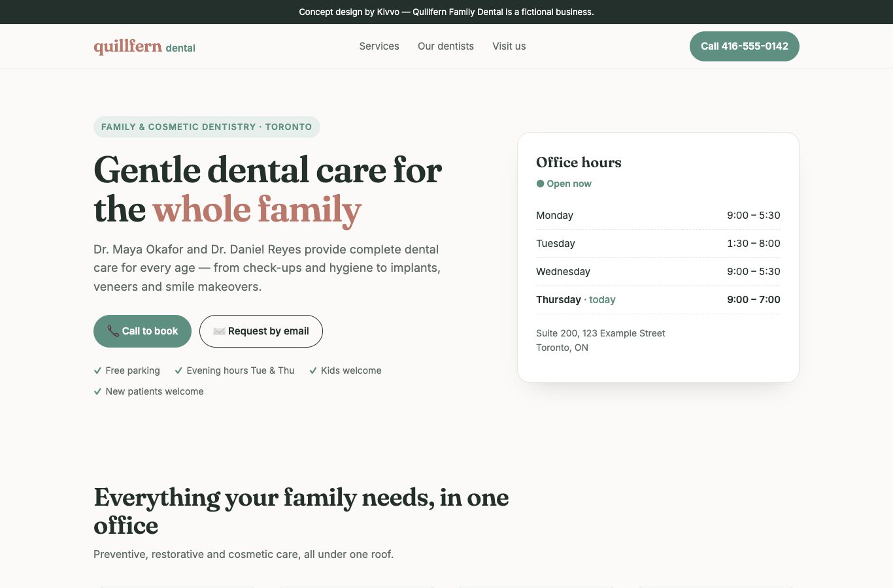Click the checkmark beside Free parking

97,370
